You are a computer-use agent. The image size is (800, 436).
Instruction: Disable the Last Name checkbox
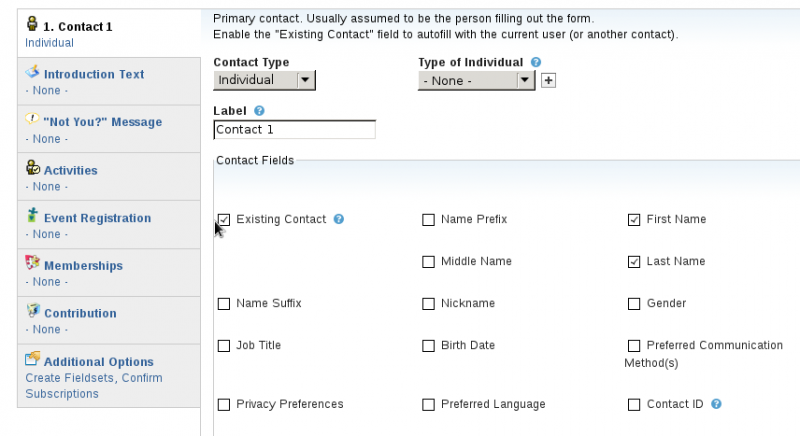tap(634, 262)
